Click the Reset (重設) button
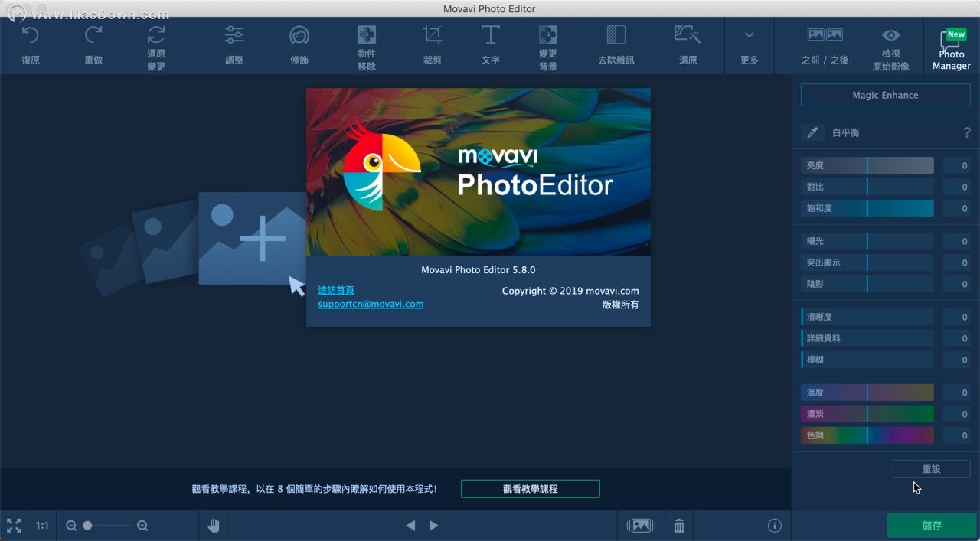Viewport: 980px width, 541px height. 931,469
